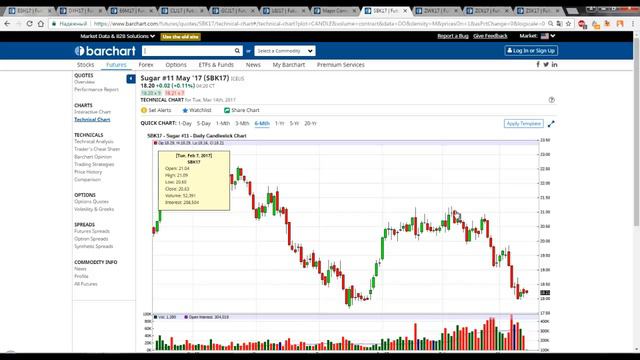Select the 20-Yr quick chart
The image size is (640, 360).
(x=310, y=123)
